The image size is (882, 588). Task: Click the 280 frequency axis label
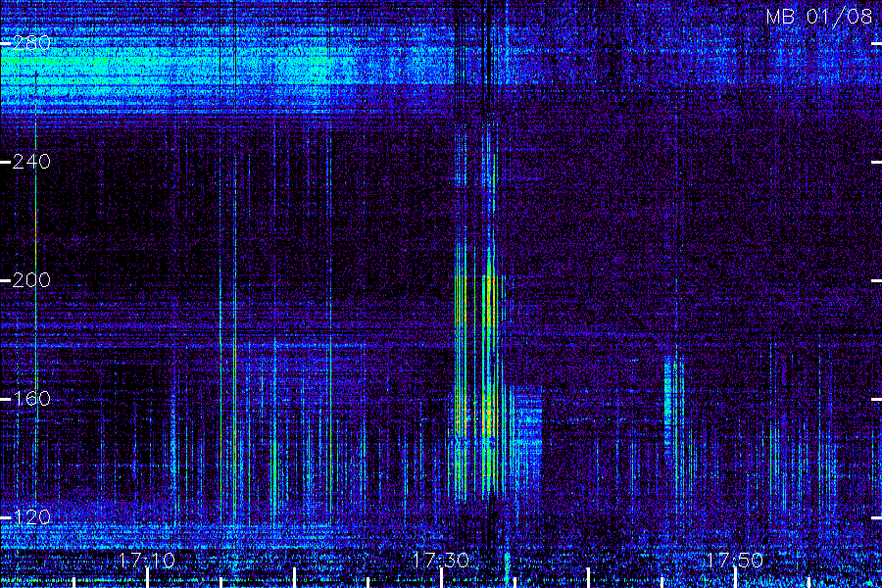coord(31,43)
